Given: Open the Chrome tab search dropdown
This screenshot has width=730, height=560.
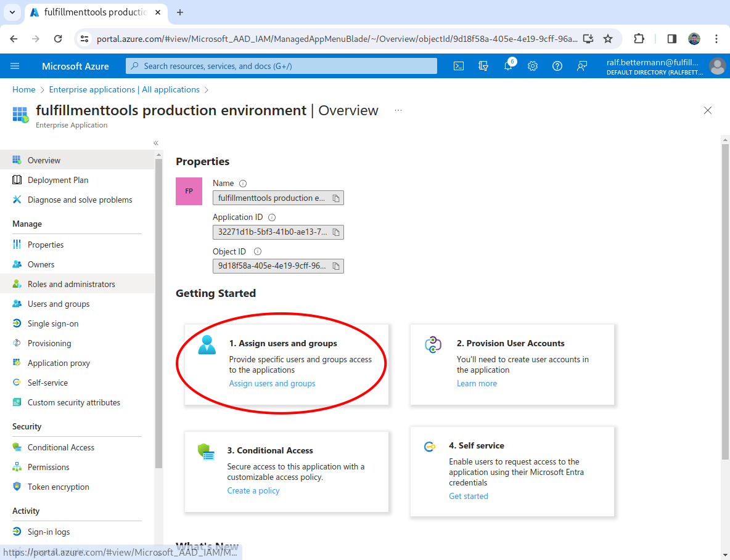Looking at the screenshot, I should pos(12,12).
